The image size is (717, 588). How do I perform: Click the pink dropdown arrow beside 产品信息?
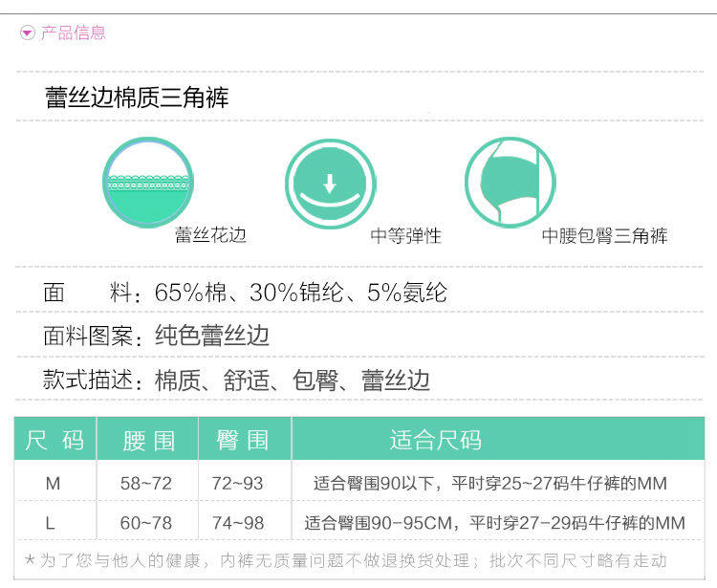(28, 33)
